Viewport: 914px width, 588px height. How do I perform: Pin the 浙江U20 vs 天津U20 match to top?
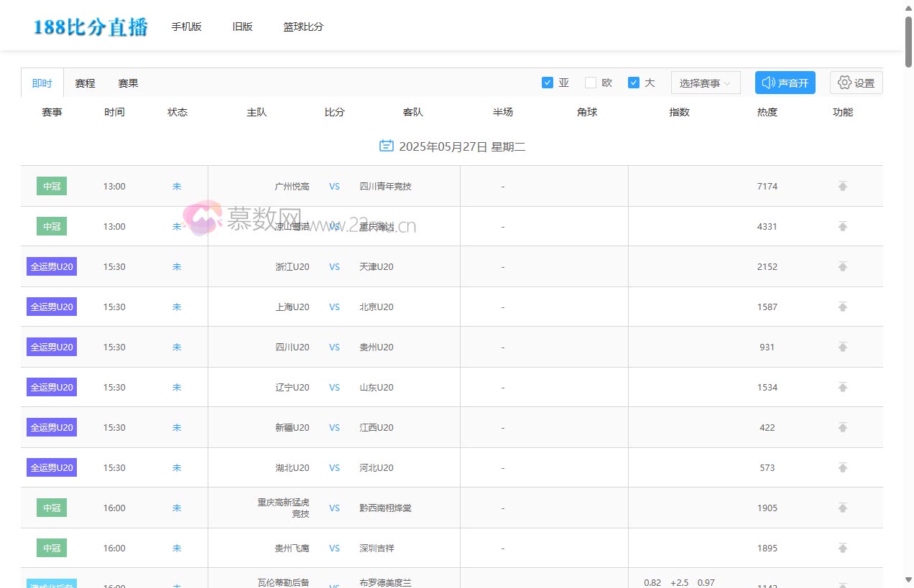tap(842, 266)
